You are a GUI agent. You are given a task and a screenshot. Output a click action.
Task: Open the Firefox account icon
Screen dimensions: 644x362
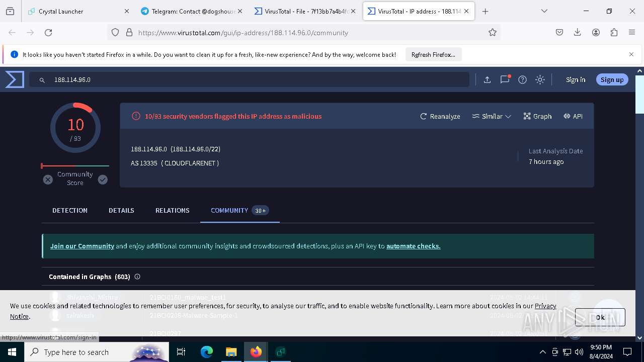pyautogui.click(x=596, y=32)
